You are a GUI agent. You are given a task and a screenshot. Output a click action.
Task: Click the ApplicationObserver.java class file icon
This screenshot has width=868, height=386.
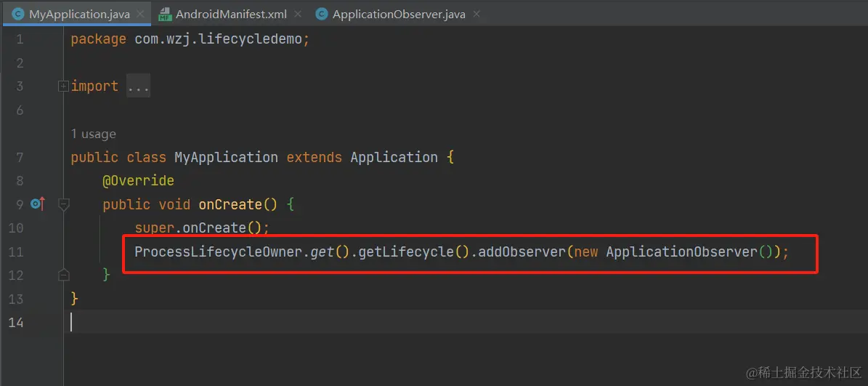[321, 15]
